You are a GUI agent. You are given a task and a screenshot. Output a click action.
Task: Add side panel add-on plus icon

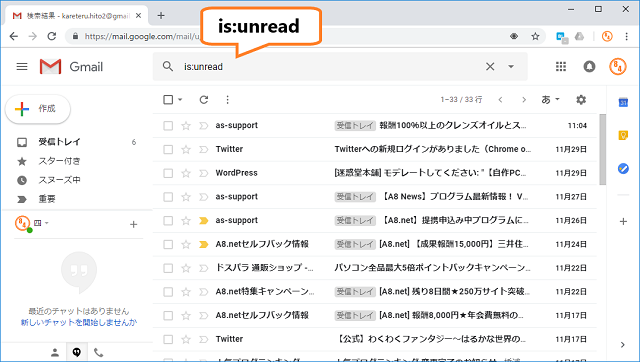[623, 222]
